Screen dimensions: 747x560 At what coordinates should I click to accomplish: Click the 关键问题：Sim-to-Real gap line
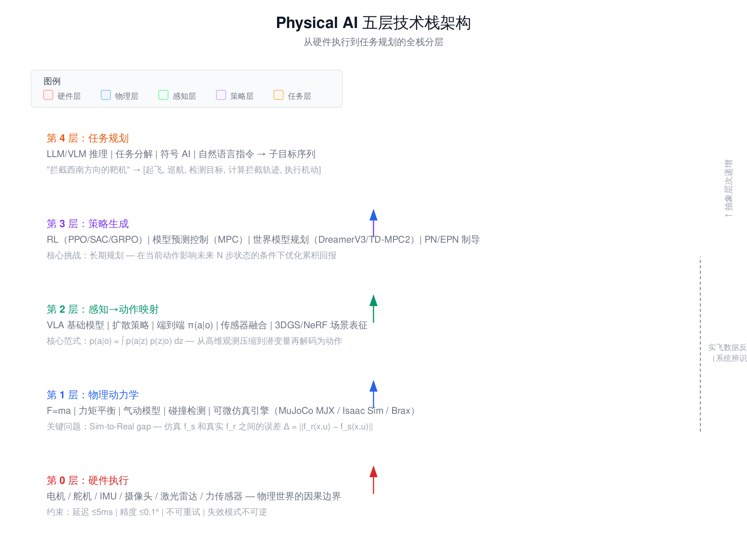[210, 427]
